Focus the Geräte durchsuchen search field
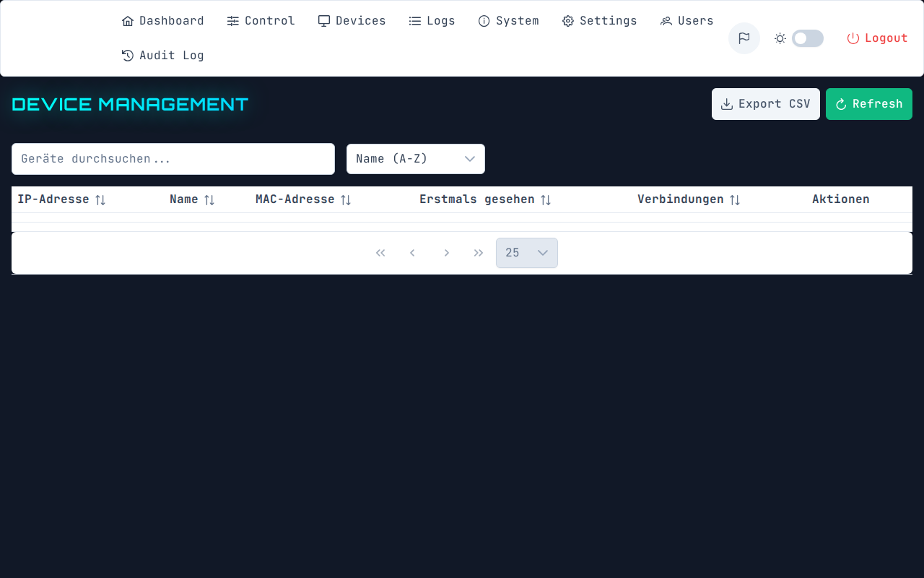This screenshot has height=578, width=924. click(173, 159)
